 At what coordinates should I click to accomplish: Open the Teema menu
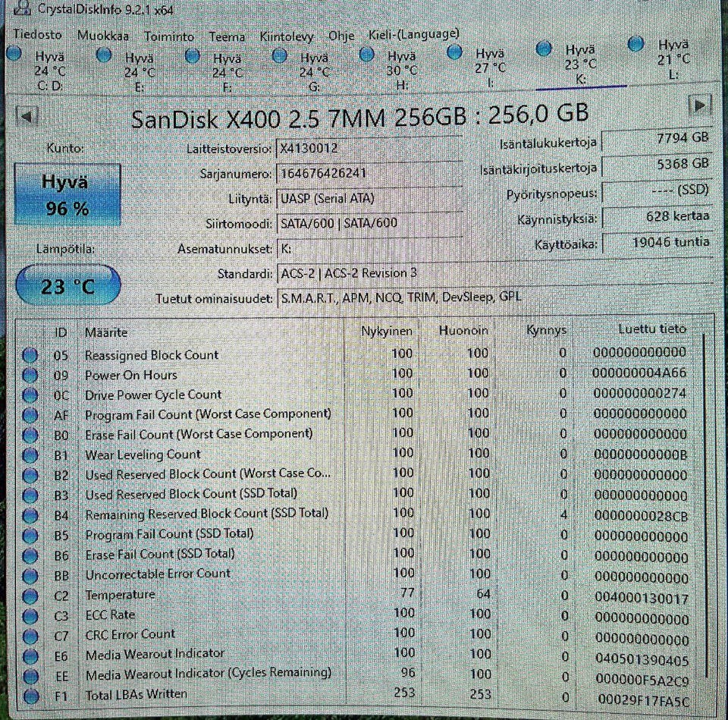(227, 36)
